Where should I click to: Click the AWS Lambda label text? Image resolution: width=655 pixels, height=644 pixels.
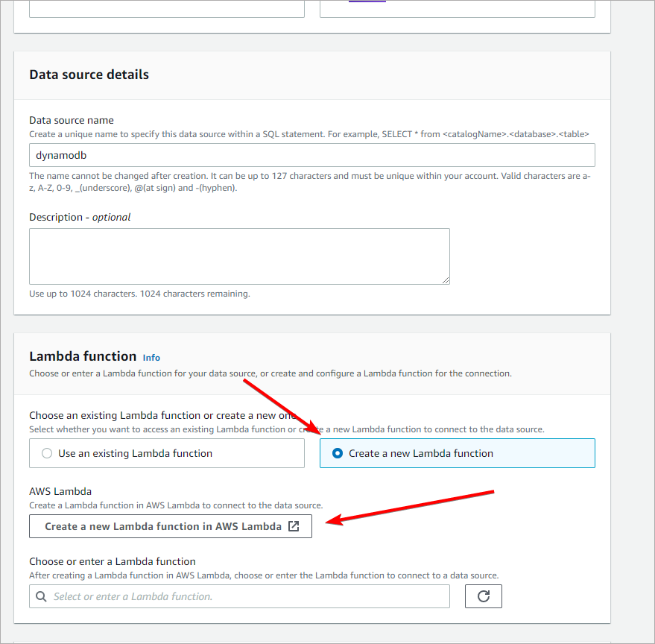click(60, 491)
